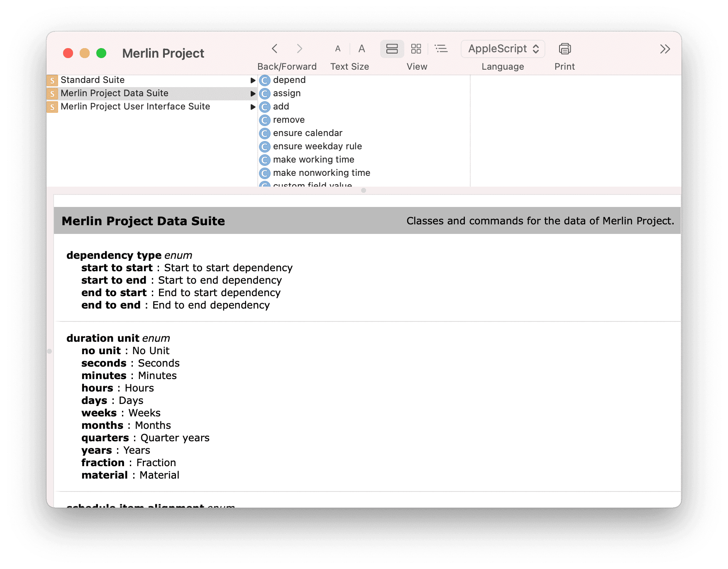Click the C icon beside make nonworking time
Screen dimensions: 728x569
[265, 173]
